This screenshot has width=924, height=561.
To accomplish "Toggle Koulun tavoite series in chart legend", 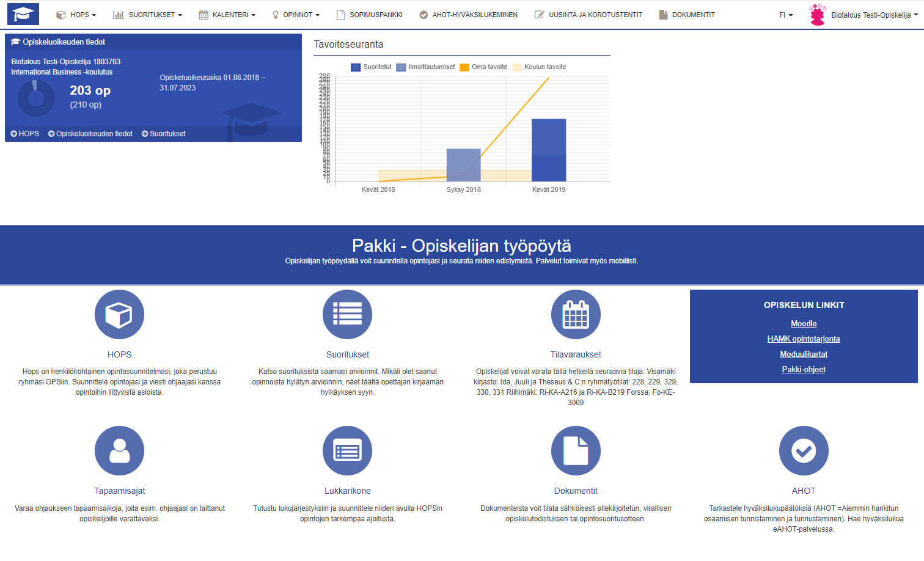I will [x=539, y=67].
